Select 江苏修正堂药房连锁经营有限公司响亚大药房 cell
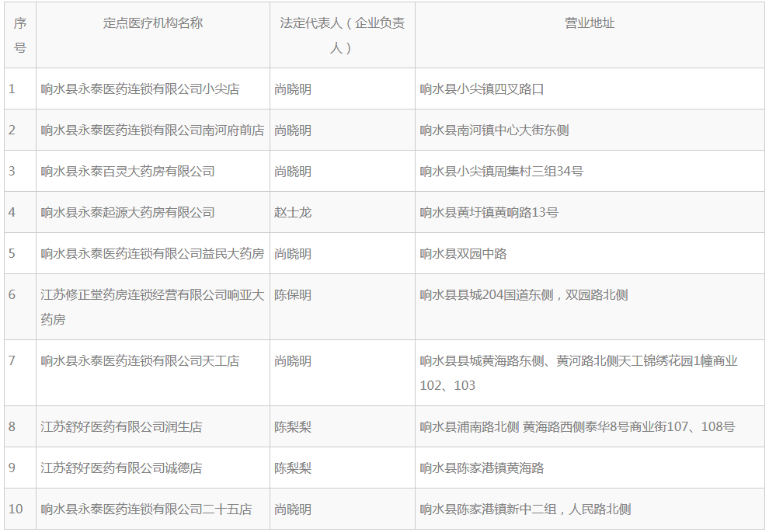This screenshot has height=532, width=769. pos(152,307)
